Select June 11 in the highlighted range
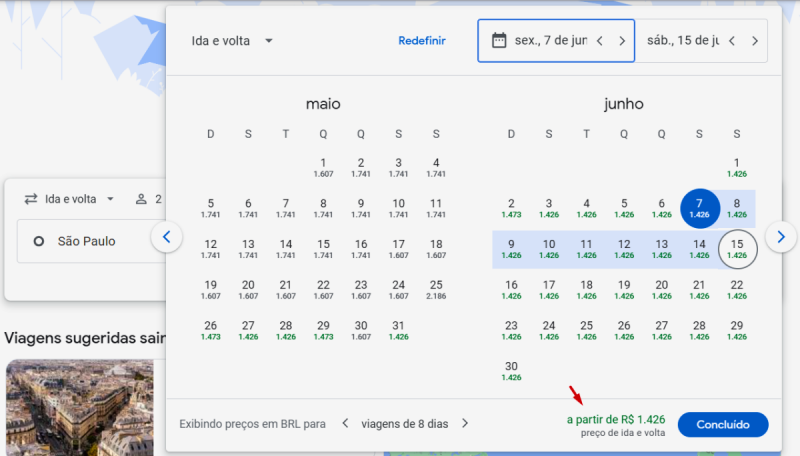The image size is (800, 456). 587,249
